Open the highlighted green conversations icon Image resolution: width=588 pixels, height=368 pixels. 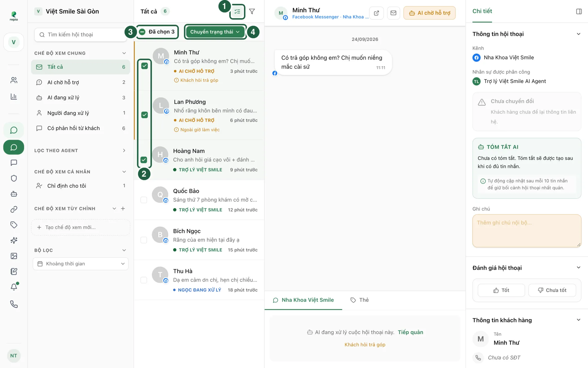pyautogui.click(x=14, y=147)
